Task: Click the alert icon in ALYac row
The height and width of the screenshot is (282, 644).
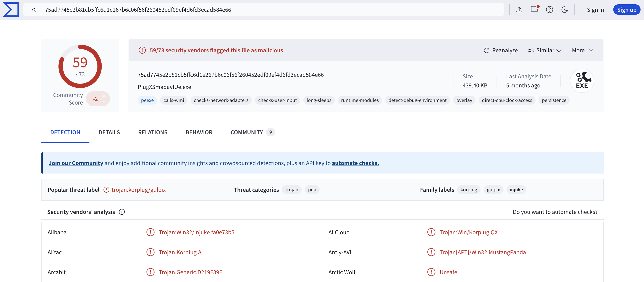Action: pos(150,252)
